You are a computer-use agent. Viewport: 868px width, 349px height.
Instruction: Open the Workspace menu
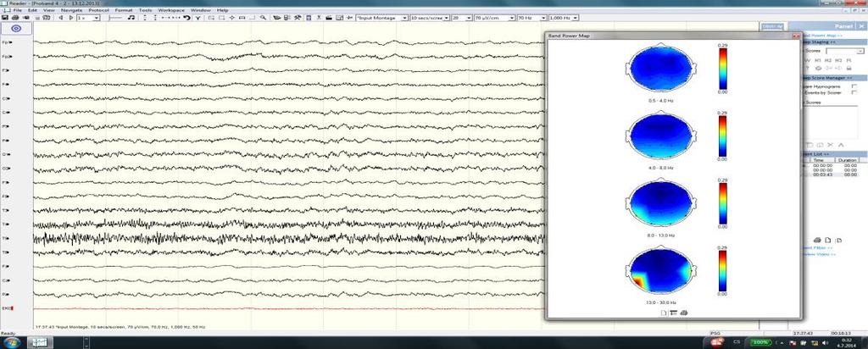tap(171, 10)
